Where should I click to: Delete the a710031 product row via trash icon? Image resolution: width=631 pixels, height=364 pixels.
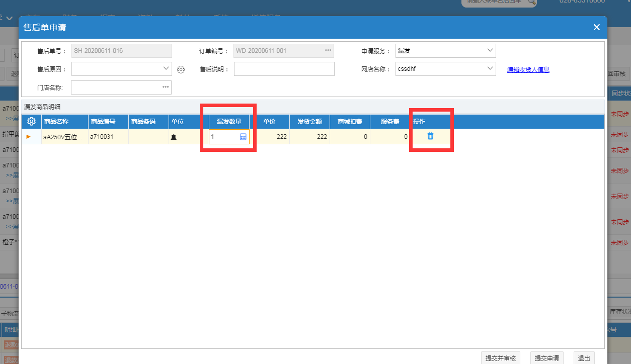click(x=430, y=136)
